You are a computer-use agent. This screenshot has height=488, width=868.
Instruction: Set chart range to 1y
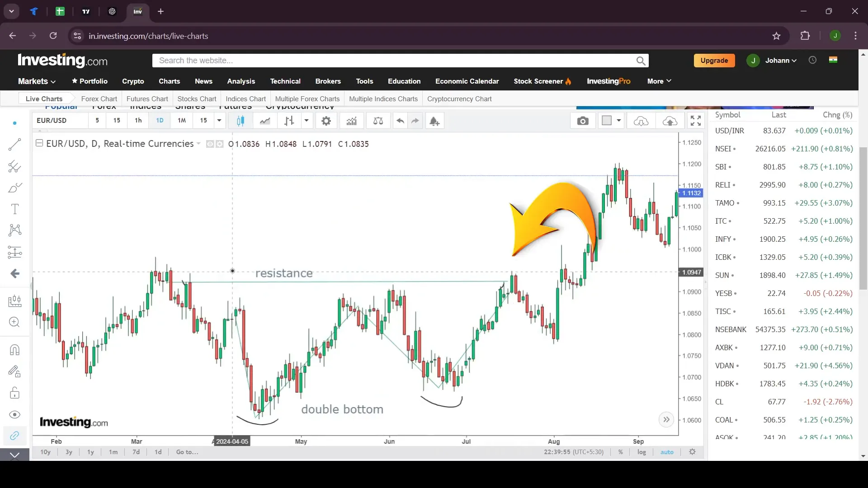90,452
